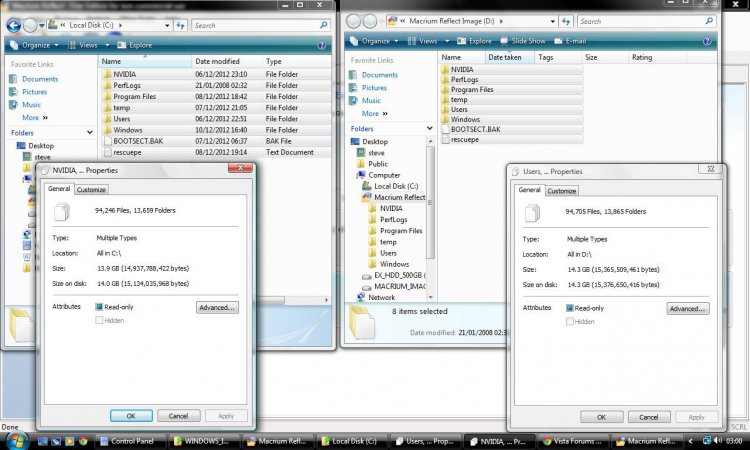Show hidden tray icons arrow
Viewport: 750px width, 450px height.
(690, 440)
